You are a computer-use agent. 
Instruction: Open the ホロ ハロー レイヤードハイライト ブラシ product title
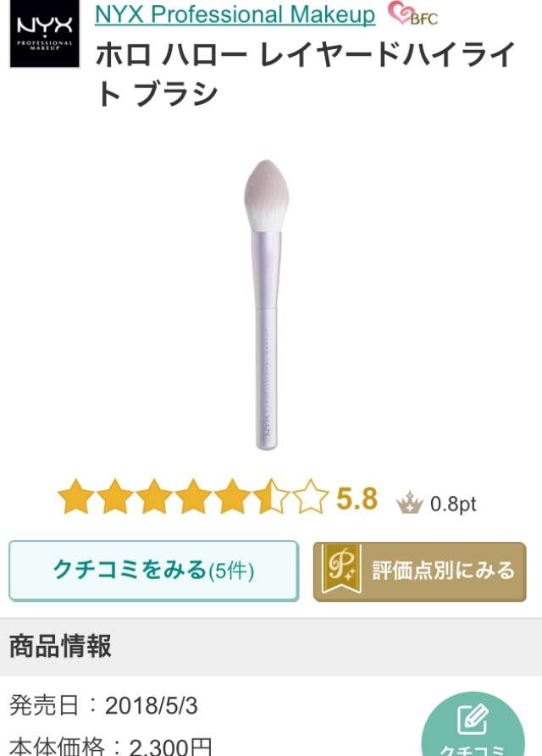(x=306, y=74)
